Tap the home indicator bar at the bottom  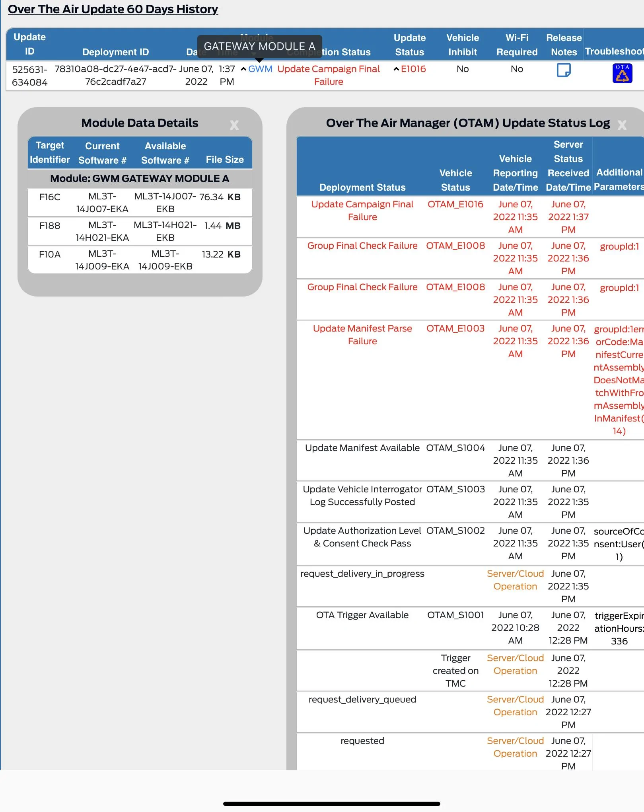pyautogui.click(x=331, y=804)
